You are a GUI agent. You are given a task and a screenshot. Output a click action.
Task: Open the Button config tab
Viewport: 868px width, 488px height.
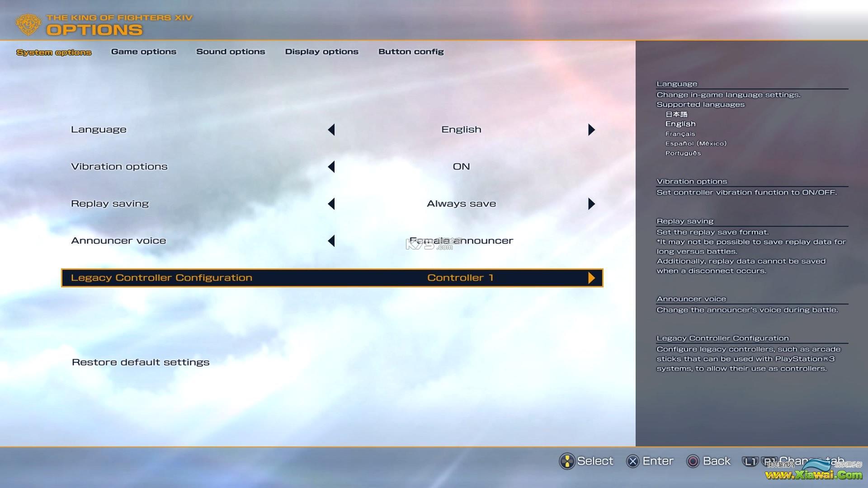[x=411, y=52]
